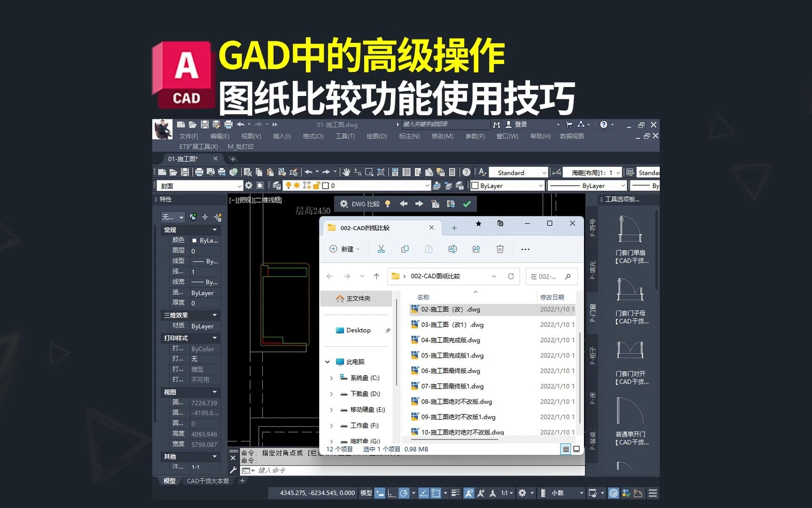Click the 名称 column header

click(x=423, y=297)
